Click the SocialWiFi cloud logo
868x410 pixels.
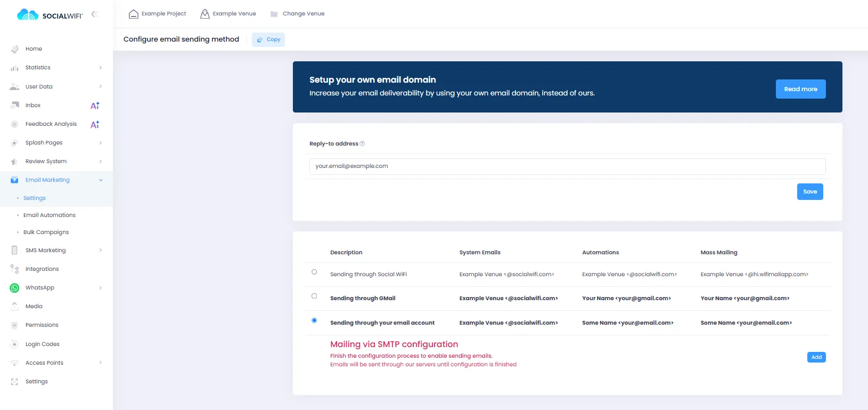28,15
